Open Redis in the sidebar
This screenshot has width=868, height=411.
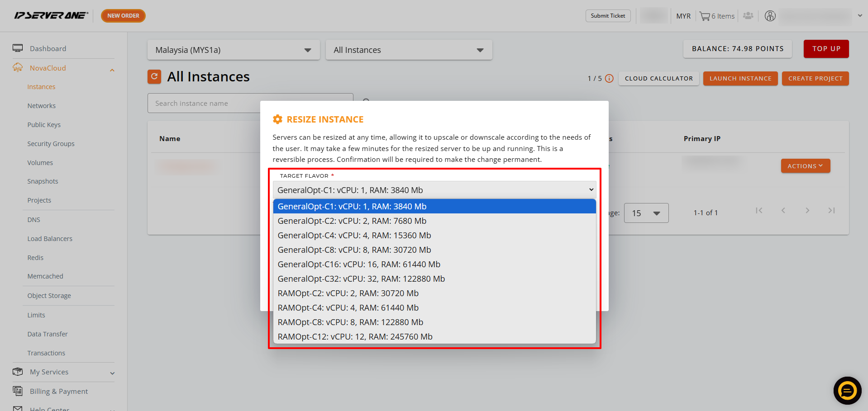pyautogui.click(x=35, y=258)
